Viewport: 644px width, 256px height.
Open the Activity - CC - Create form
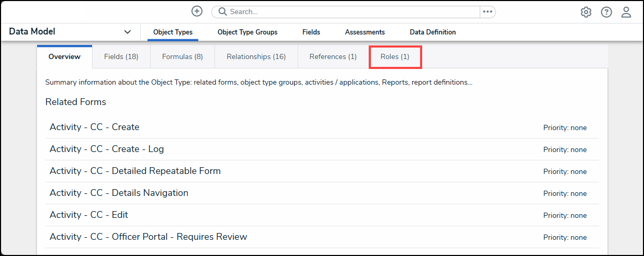click(x=94, y=127)
